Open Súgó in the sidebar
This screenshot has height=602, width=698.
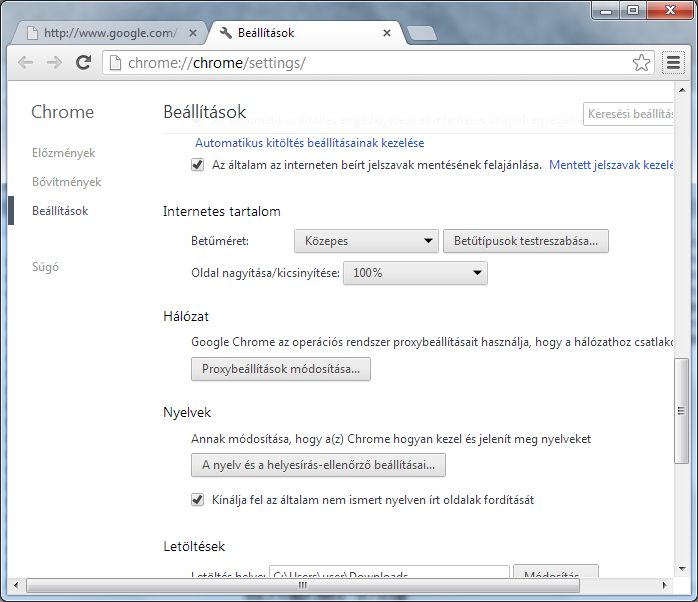pyautogui.click(x=45, y=267)
